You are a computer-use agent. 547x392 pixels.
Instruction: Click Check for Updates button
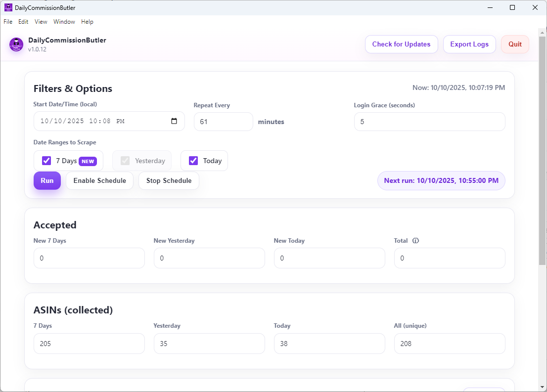pyautogui.click(x=401, y=44)
